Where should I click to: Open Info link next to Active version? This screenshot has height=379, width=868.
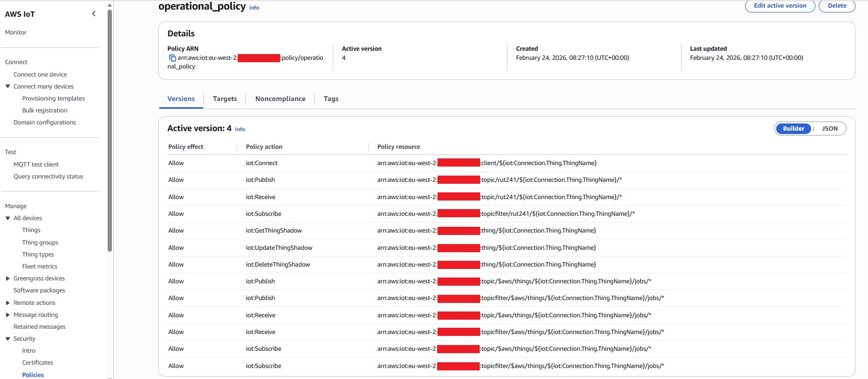pos(240,129)
